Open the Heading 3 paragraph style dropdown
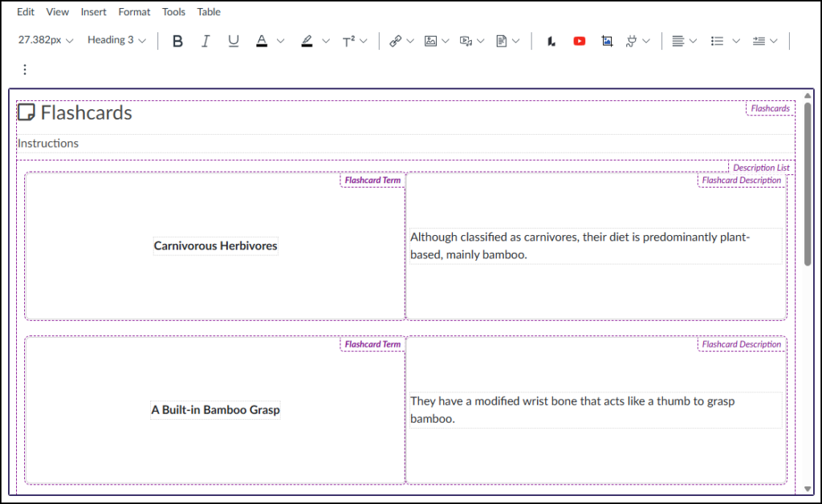Image resolution: width=822 pixels, height=504 pixels. coord(116,40)
